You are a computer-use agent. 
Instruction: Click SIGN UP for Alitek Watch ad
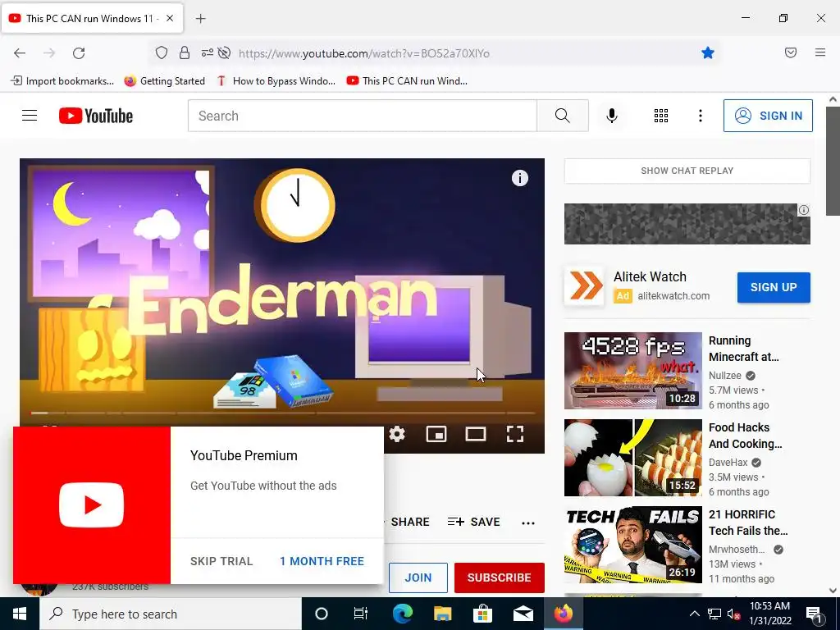tap(774, 287)
